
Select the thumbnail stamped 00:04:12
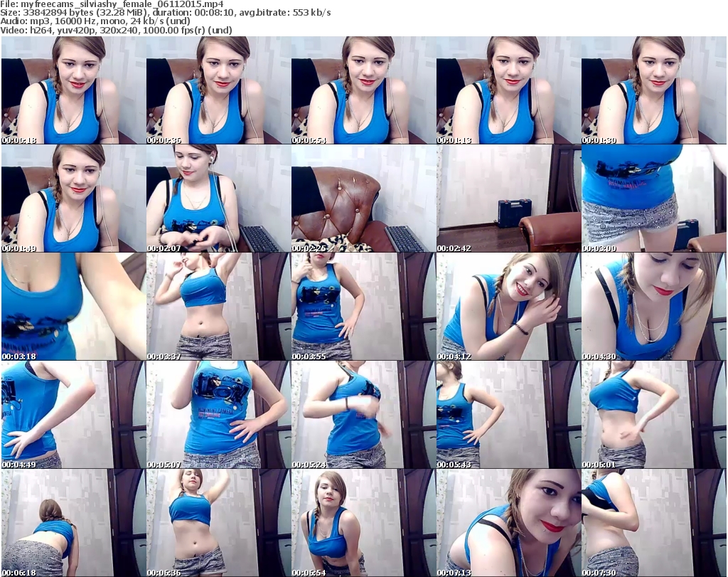[508, 307]
